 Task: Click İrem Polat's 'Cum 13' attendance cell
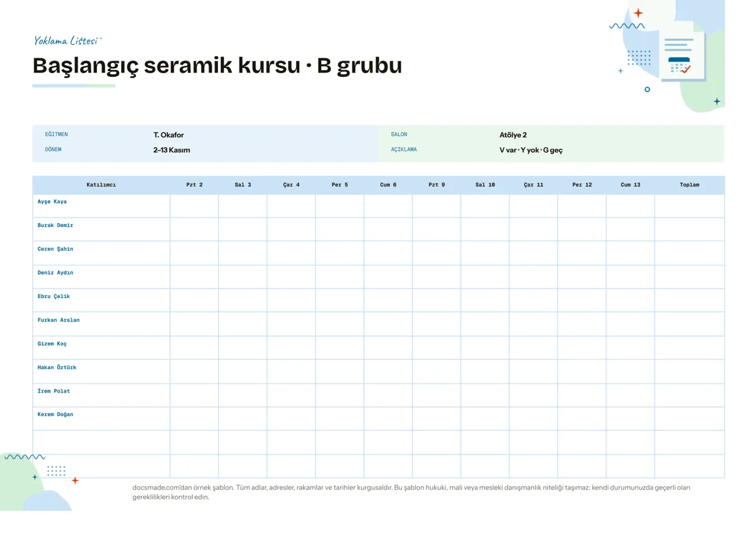[630, 395]
